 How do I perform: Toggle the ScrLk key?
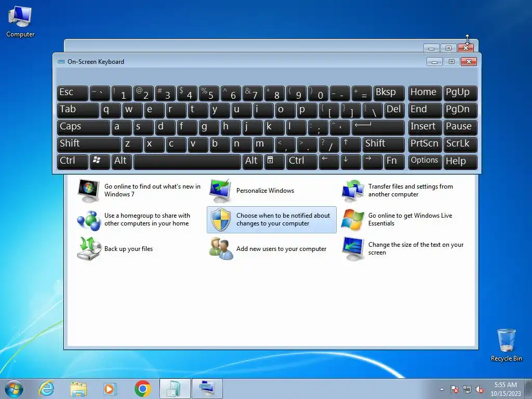point(460,144)
